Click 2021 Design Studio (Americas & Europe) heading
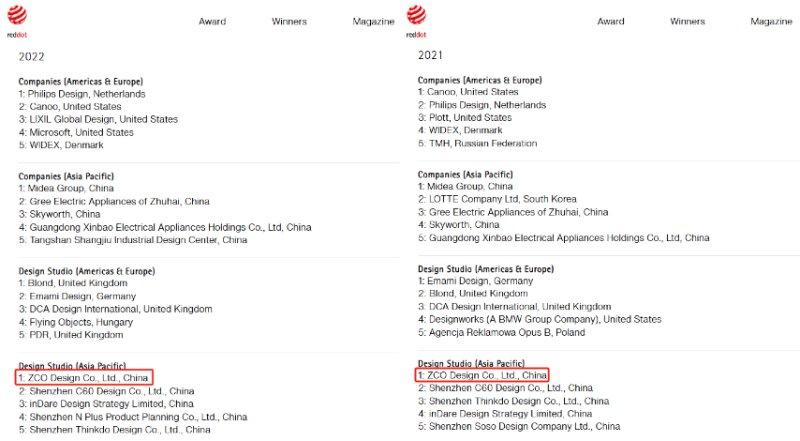Screen dimensions: 800x441 click(x=486, y=269)
